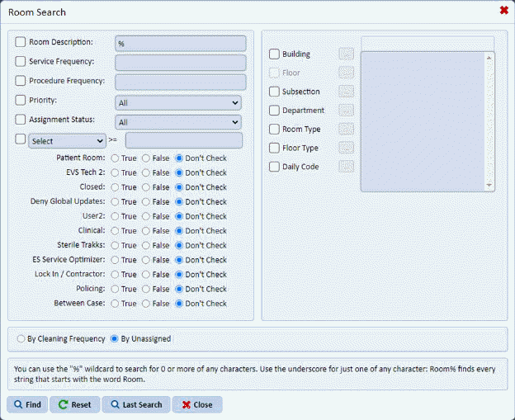Close dialog with the red X icon
Screen dimensions: 515x420
pos(503,11)
